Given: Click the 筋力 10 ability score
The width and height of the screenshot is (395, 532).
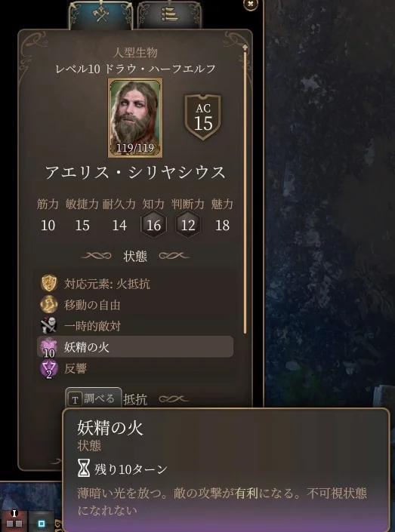Looking at the screenshot, I should [x=48, y=226].
